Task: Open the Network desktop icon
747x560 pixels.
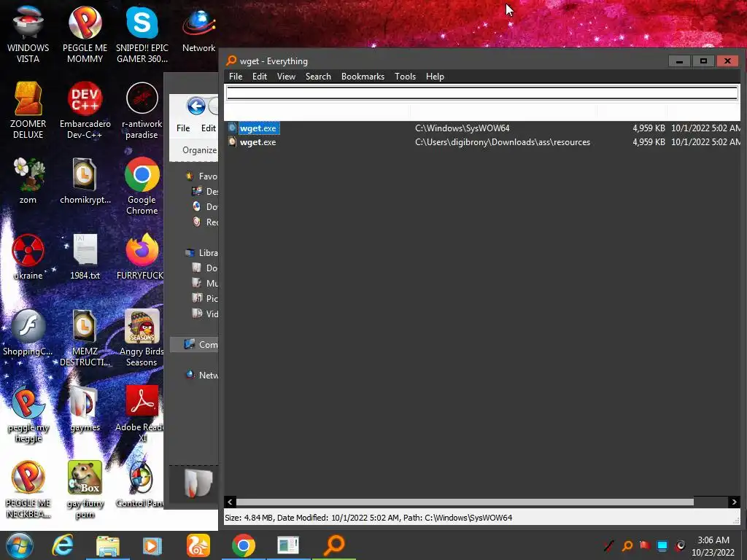Action: tap(198, 28)
